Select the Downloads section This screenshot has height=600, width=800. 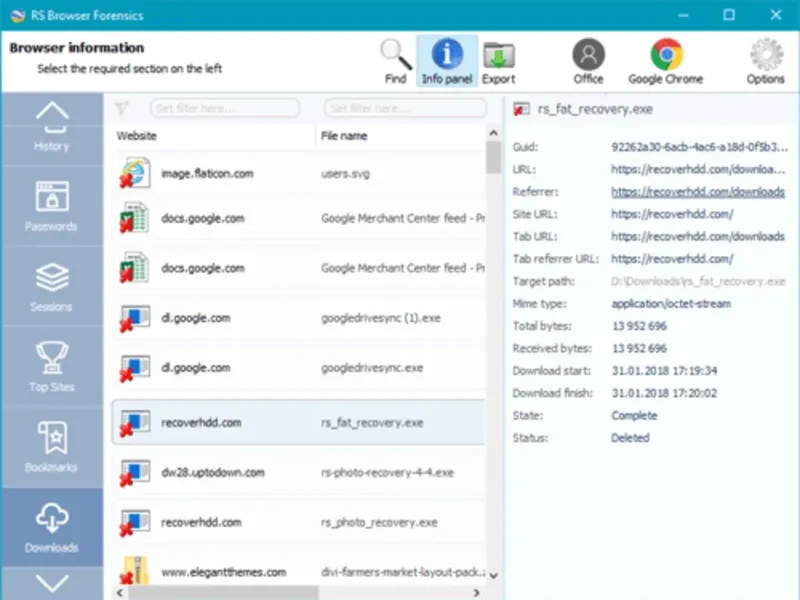click(x=52, y=527)
